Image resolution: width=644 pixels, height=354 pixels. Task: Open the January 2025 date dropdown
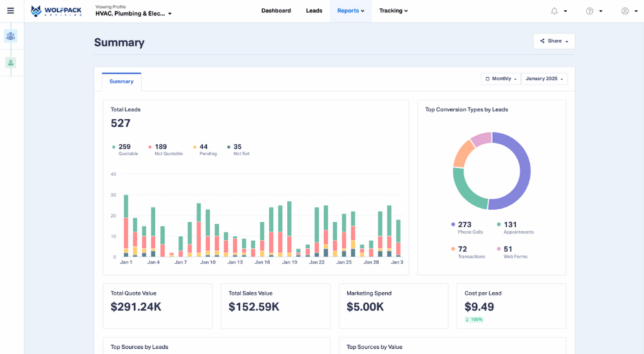[x=544, y=79]
